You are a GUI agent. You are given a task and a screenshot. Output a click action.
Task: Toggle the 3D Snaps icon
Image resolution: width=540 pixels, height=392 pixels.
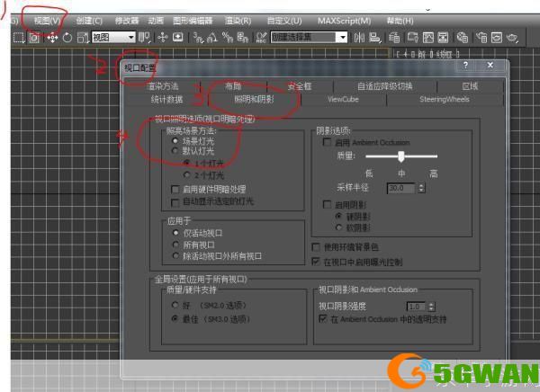coord(198,37)
